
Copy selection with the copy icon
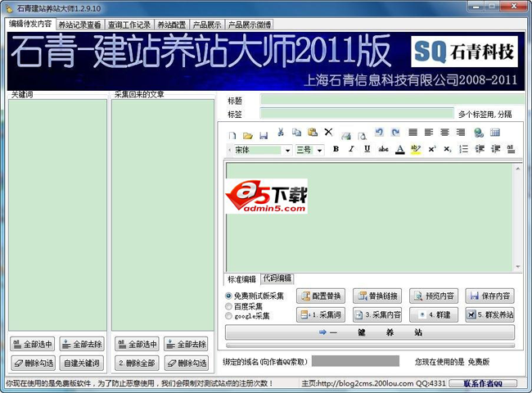[297, 132]
